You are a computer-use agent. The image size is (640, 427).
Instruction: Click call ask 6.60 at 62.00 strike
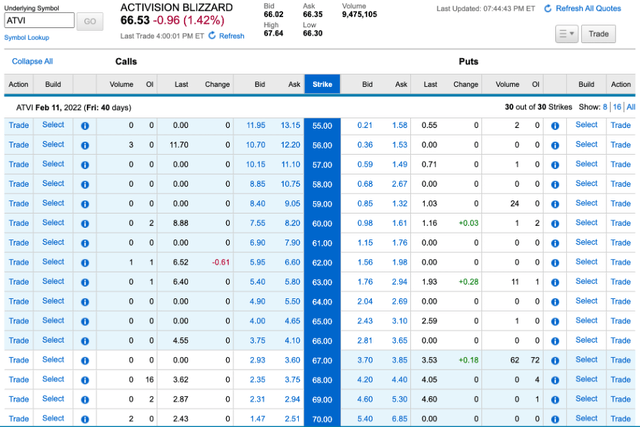tap(292, 262)
